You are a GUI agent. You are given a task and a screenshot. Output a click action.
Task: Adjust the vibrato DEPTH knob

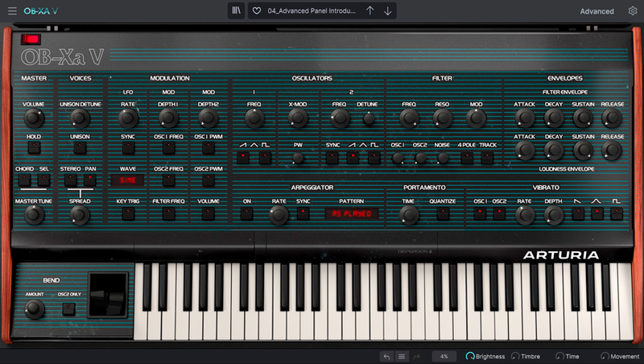click(x=554, y=214)
